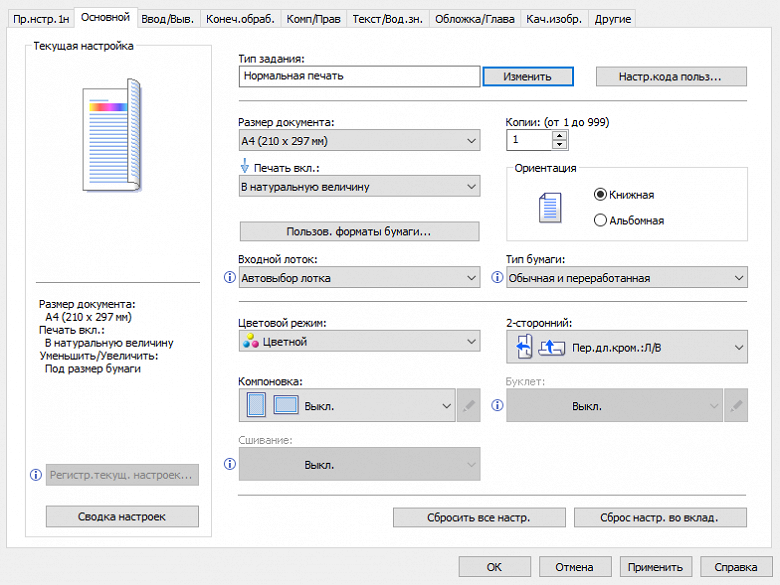Click info icon near Регистр.текущ. настроек button
This screenshot has width=780, height=585.
36,475
